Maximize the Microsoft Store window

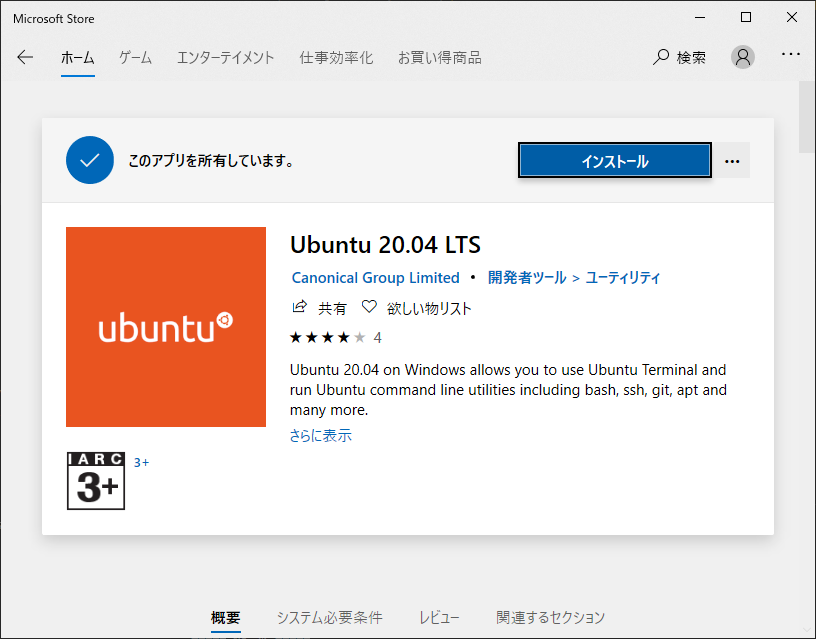(746, 18)
